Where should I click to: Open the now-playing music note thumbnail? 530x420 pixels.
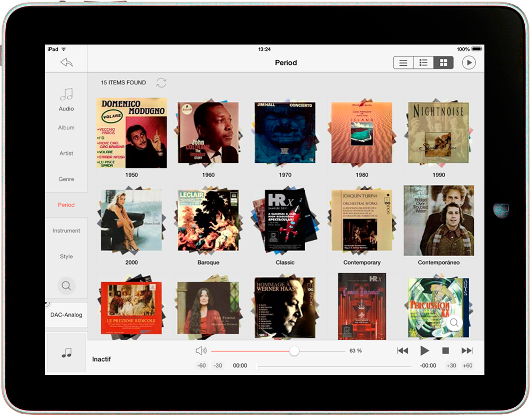[66, 353]
